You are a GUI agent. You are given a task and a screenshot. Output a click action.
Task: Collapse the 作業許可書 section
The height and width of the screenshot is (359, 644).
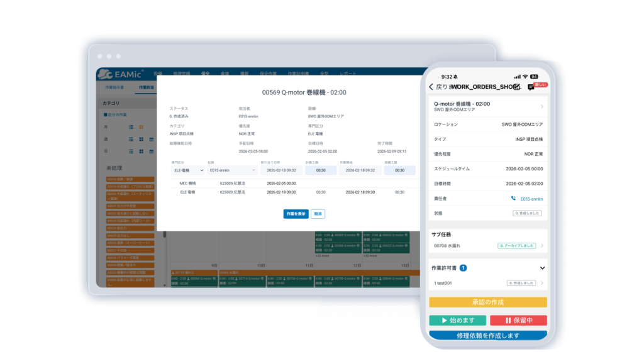[542, 268]
